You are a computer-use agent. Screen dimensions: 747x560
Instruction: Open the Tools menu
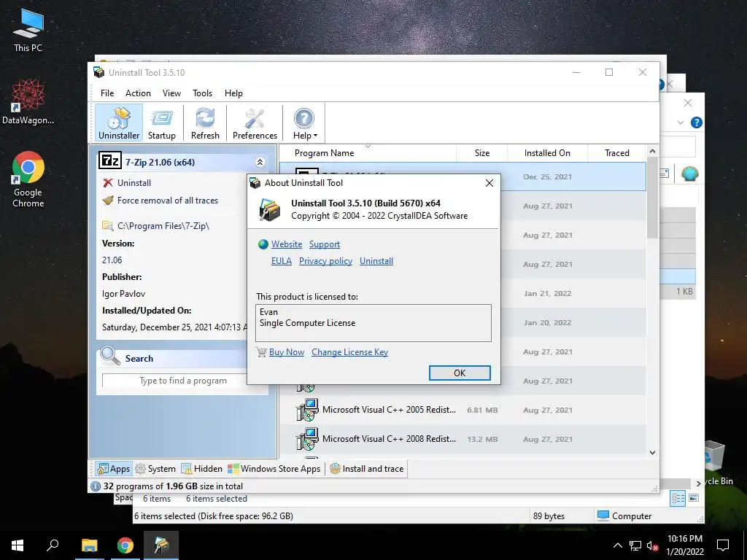pyautogui.click(x=203, y=93)
